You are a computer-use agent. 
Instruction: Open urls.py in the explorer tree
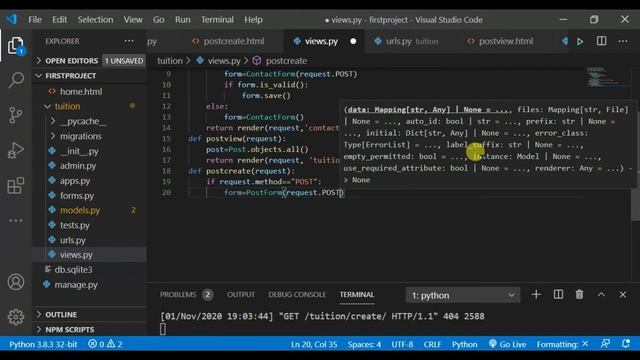73,240
